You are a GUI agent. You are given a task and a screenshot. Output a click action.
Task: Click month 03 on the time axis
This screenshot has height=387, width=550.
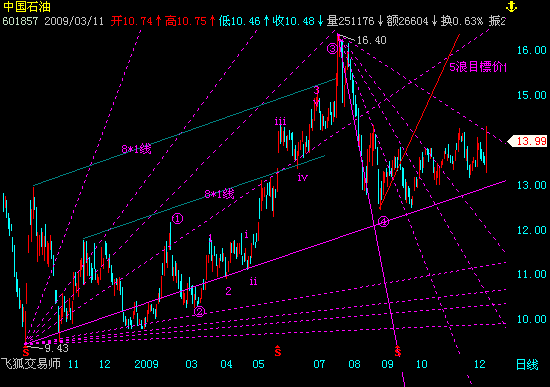point(192,364)
